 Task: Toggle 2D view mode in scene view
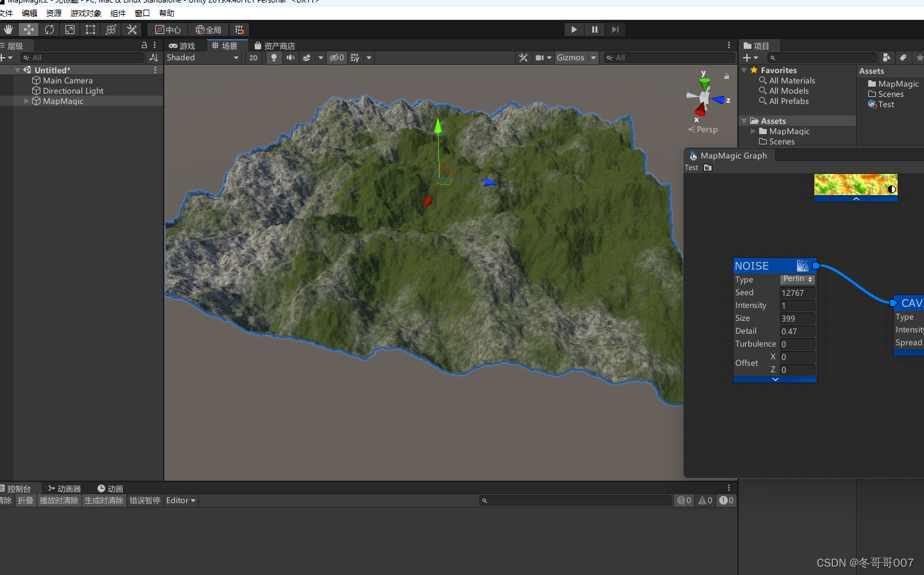[x=253, y=57]
